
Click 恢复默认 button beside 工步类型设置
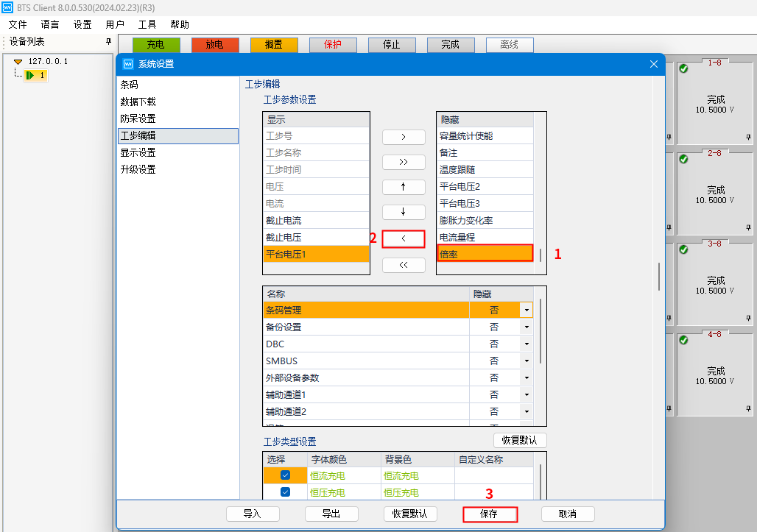click(520, 440)
